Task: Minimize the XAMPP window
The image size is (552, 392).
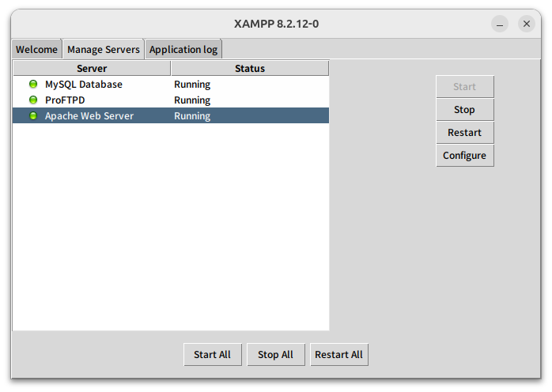Action: 500,24
